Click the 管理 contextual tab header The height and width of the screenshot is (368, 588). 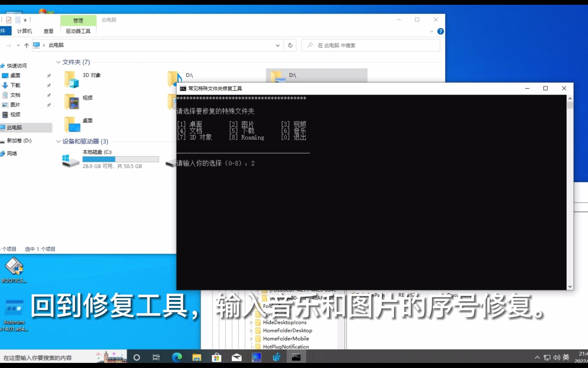click(x=78, y=20)
